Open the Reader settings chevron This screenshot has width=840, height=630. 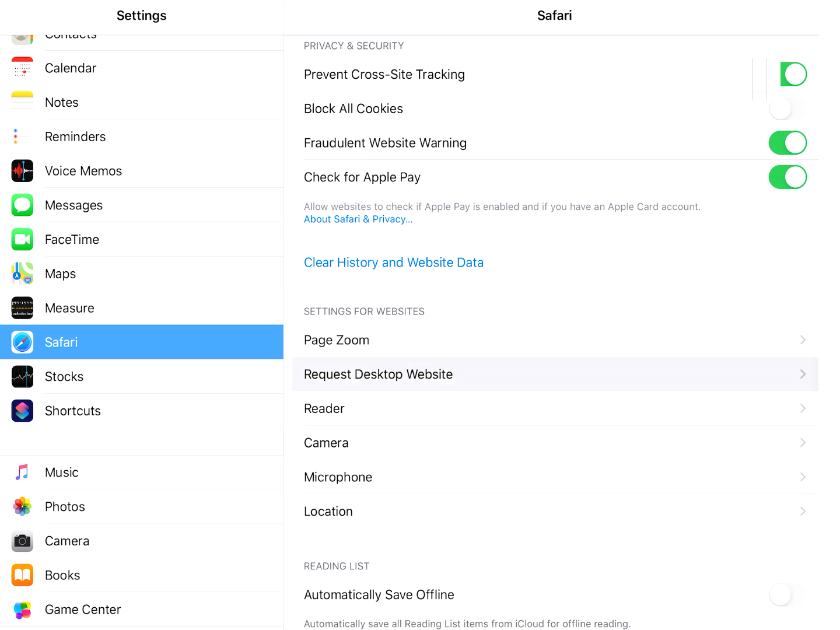(803, 408)
